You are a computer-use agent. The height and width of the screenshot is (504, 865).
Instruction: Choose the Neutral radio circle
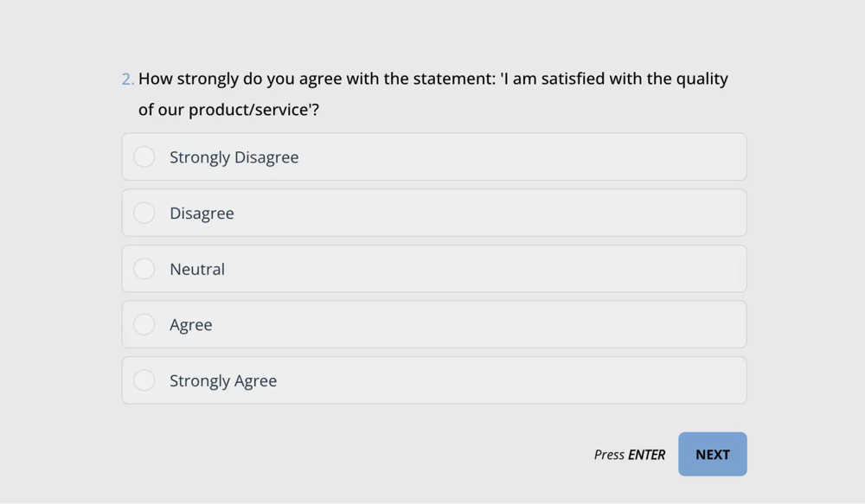[144, 269]
